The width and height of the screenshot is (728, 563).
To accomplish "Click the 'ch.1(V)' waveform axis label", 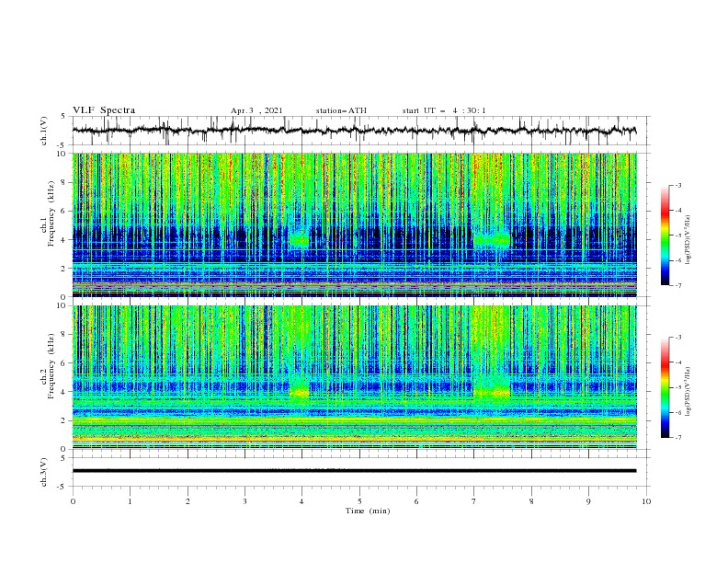I will [x=44, y=131].
